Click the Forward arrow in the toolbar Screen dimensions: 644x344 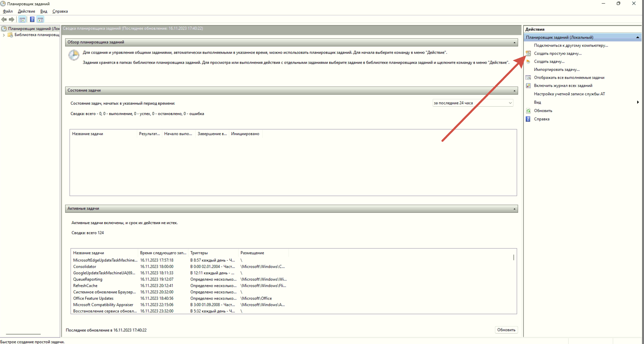[x=12, y=19]
